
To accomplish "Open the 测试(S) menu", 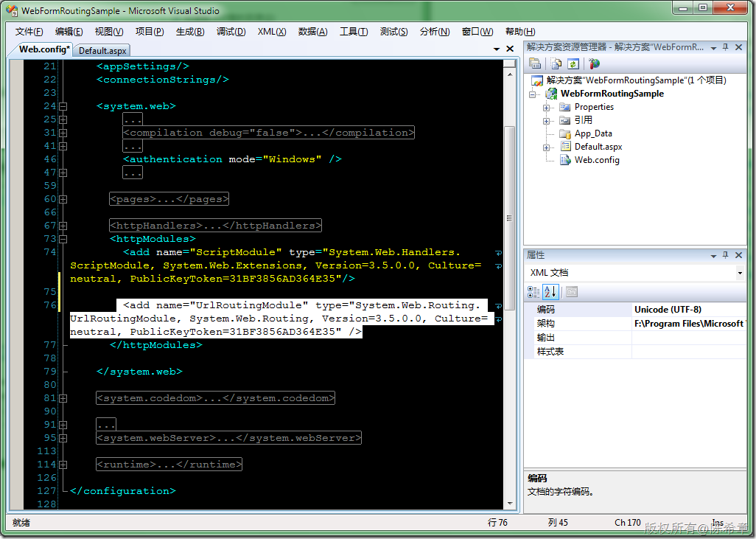I will (393, 32).
